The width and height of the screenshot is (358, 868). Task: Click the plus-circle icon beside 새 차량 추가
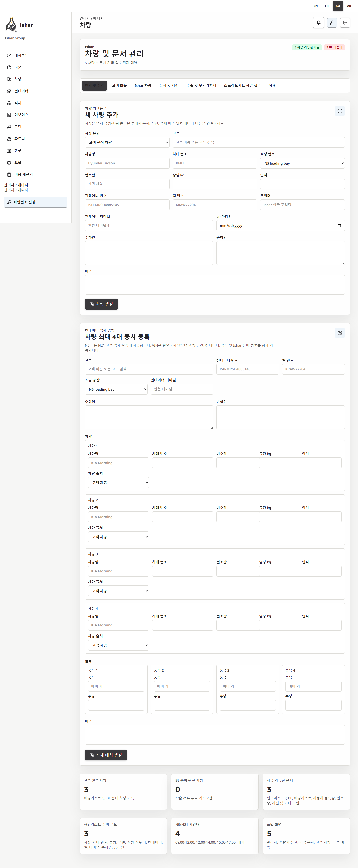(340, 111)
